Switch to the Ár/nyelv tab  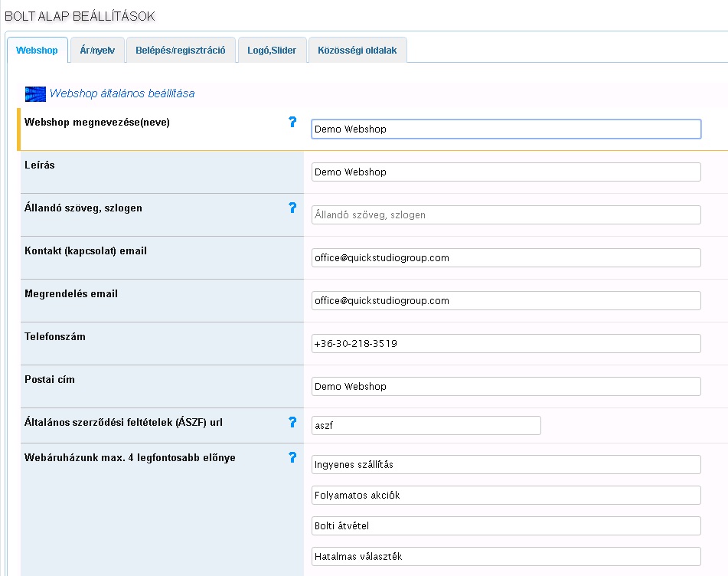(97, 50)
